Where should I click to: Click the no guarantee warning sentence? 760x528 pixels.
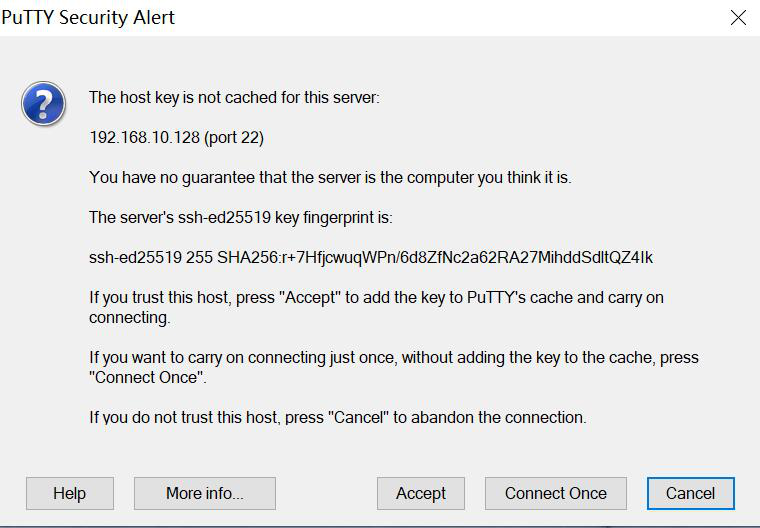click(x=330, y=177)
